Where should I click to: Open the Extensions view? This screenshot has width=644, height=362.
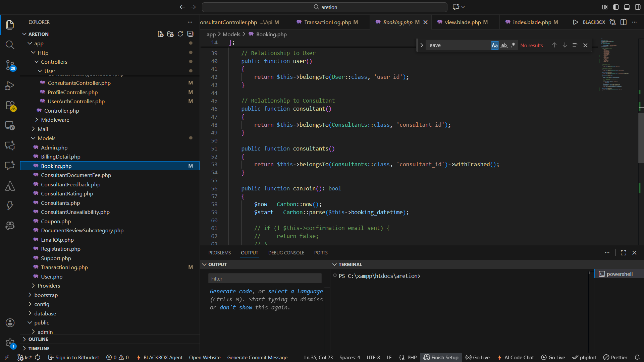[x=10, y=106]
